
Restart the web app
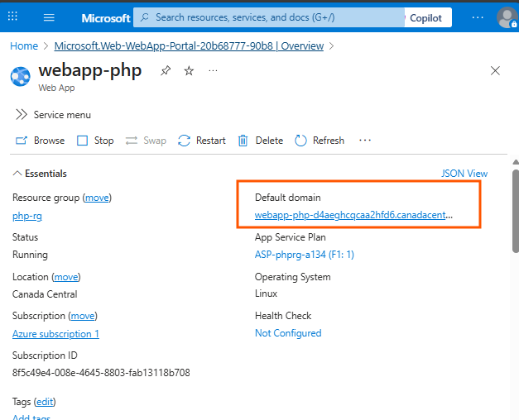coord(202,141)
